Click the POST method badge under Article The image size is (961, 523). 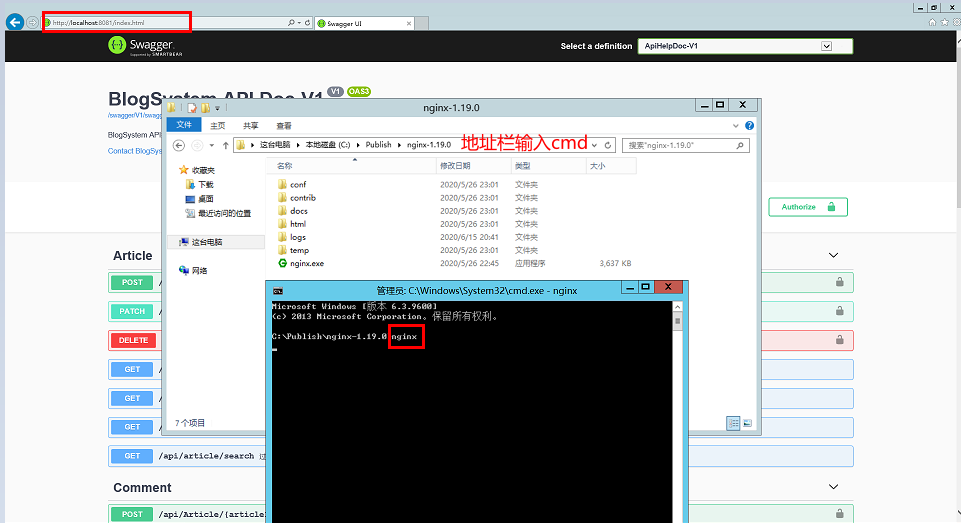[132, 283]
